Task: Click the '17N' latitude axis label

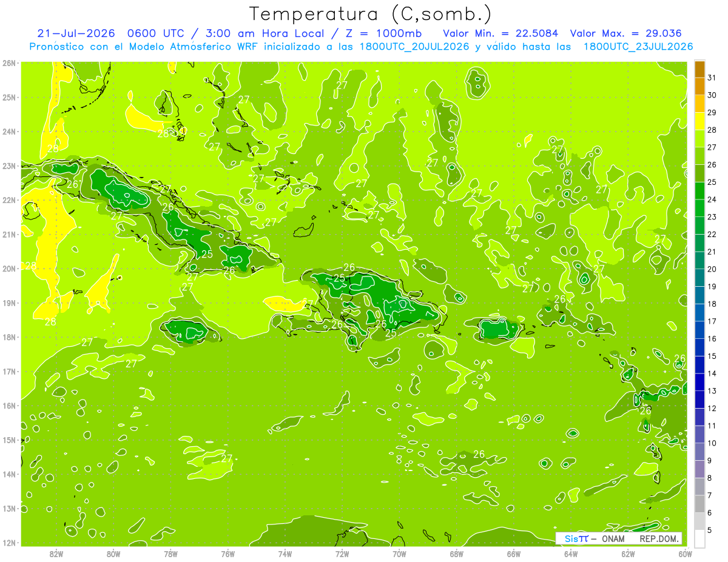Action: (x=9, y=371)
